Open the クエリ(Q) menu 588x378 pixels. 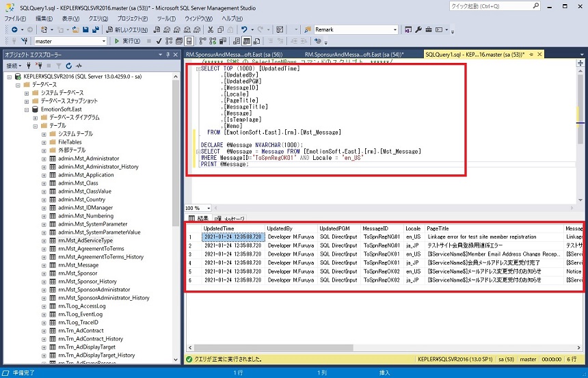98,18
